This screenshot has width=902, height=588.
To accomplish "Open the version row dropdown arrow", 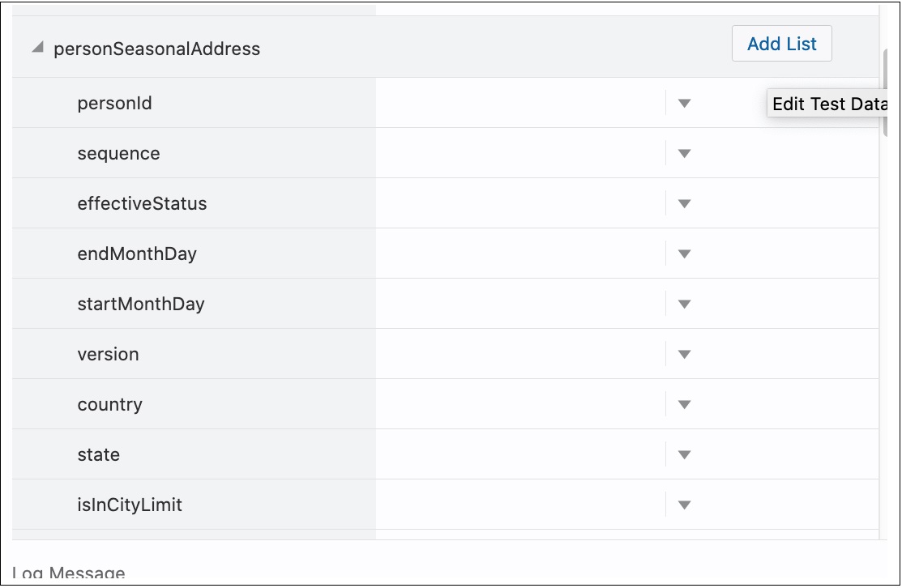I will (684, 354).
